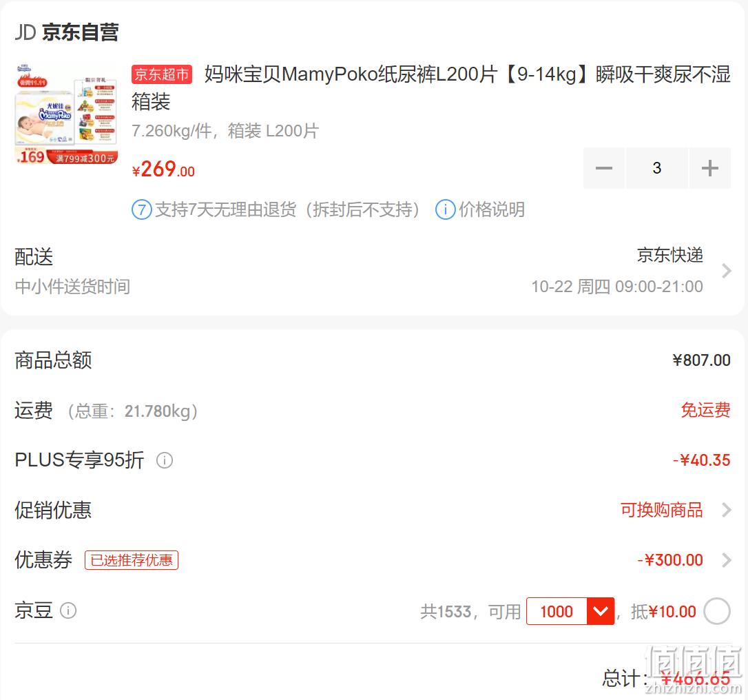Open the 妈咪宝贝MamyPoko纸尿裤 product title
748x700 pixels.
tap(430, 87)
